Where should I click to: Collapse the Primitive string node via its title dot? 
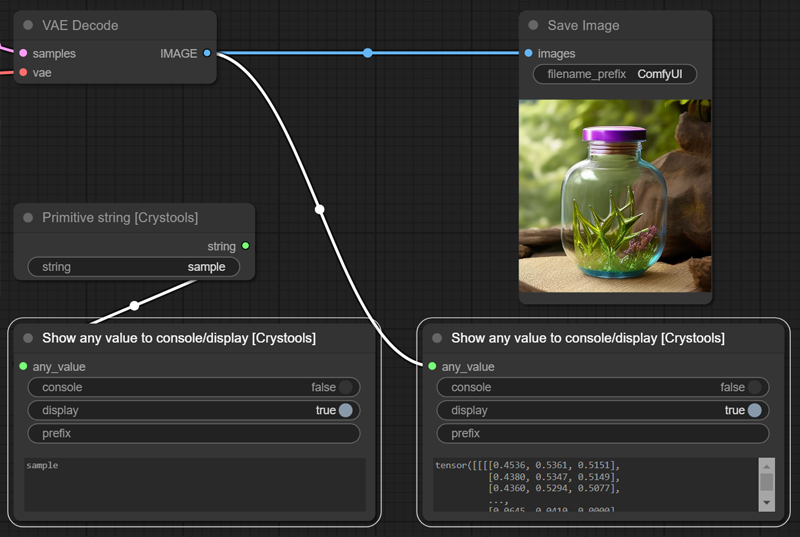pos(28,218)
